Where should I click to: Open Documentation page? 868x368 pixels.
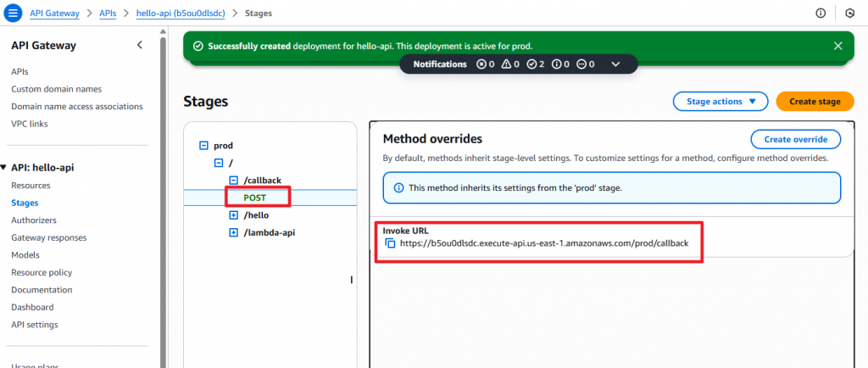tap(42, 289)
